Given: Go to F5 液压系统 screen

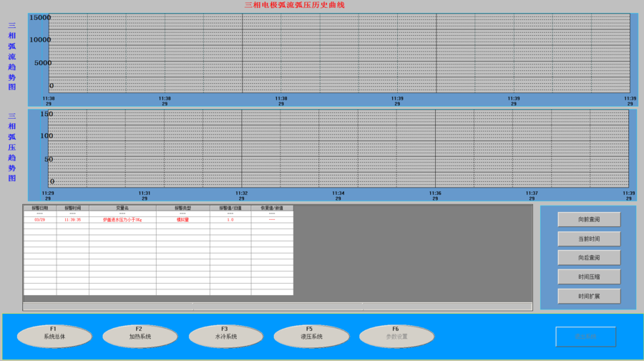Looking at the screenshot, I should point(311,336).
